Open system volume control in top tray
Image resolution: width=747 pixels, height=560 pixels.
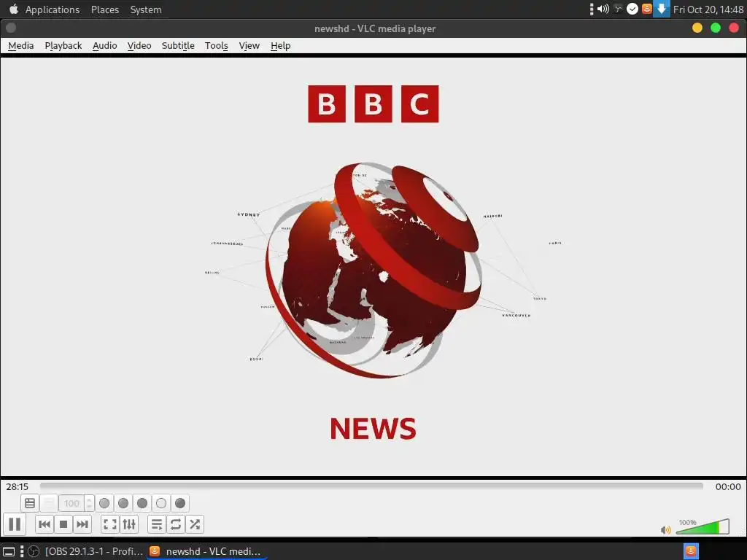(603, 9)
